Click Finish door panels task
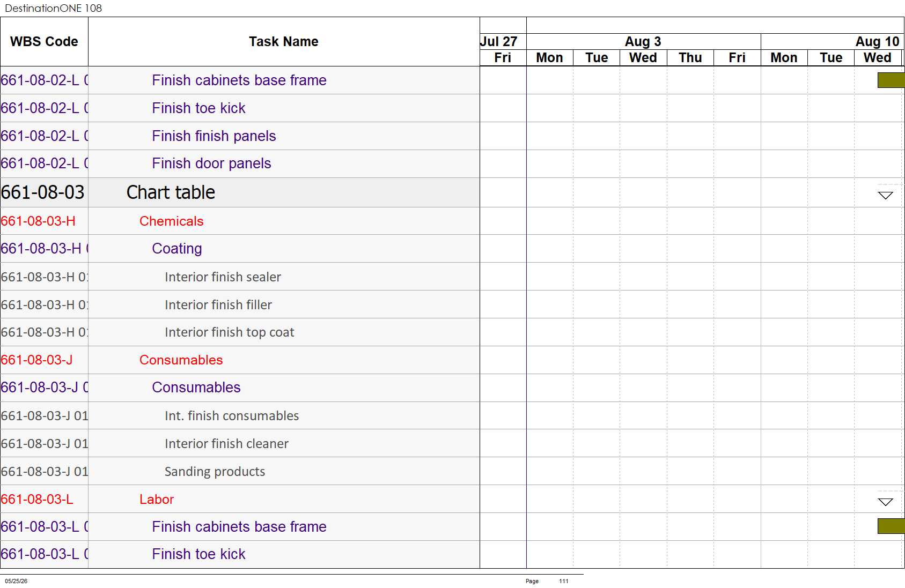 point(211,163)
